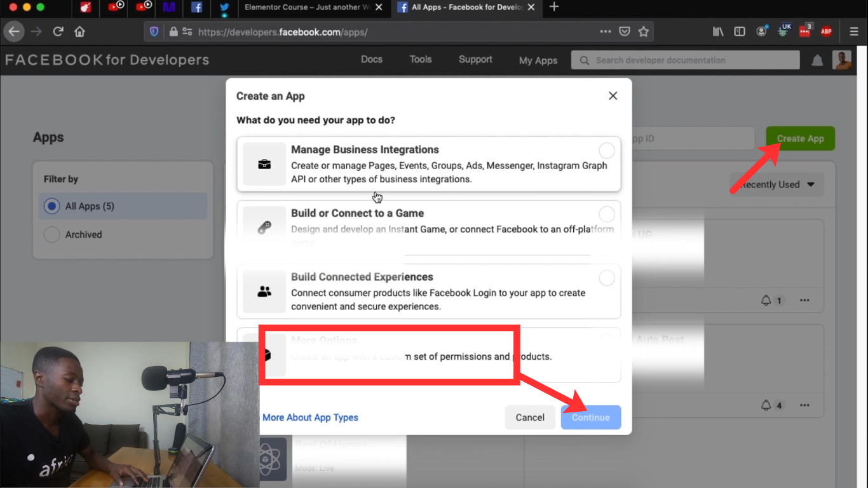The height and width of the screenshot is (488, 868).
Task: Save page to Pocket icon
Action: 625,31
